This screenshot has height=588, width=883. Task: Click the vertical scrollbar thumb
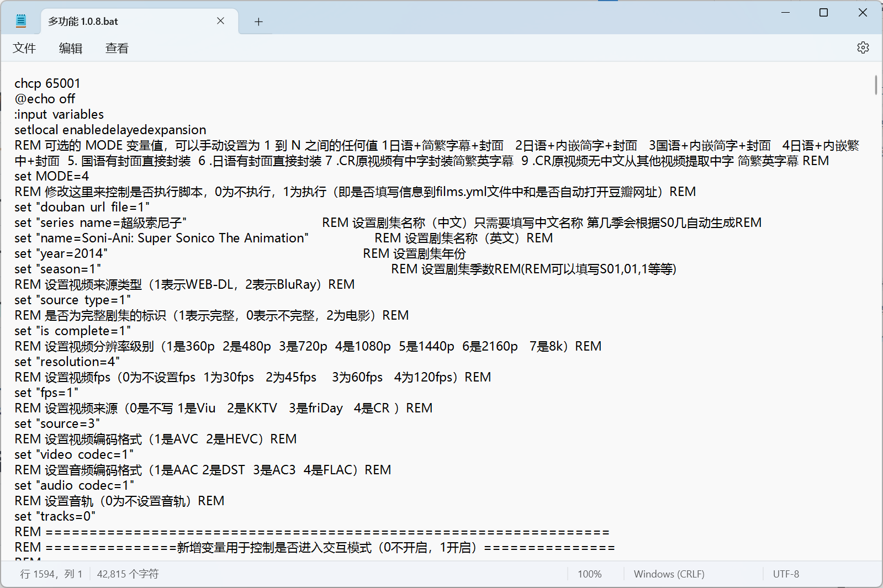click(876, 85)
